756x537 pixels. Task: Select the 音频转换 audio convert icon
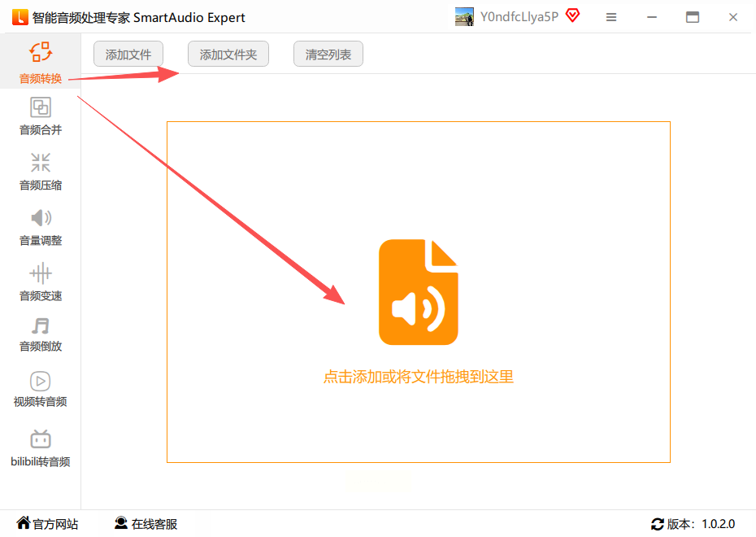pyautogui.click(x=41, y=52)
